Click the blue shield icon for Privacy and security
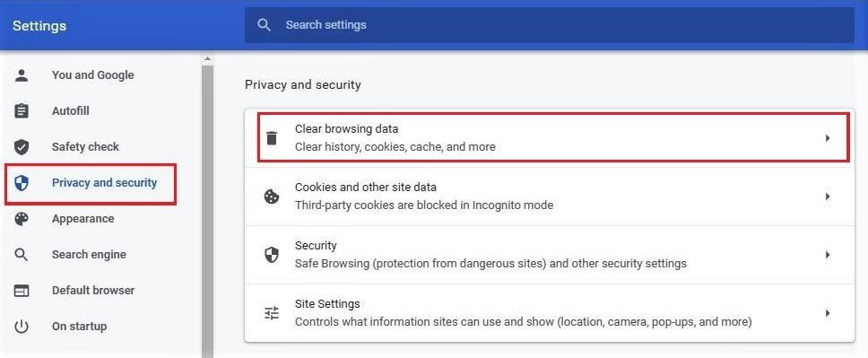Image resolution: width=868 pixels, height=358 pixels. click(22, 183)
